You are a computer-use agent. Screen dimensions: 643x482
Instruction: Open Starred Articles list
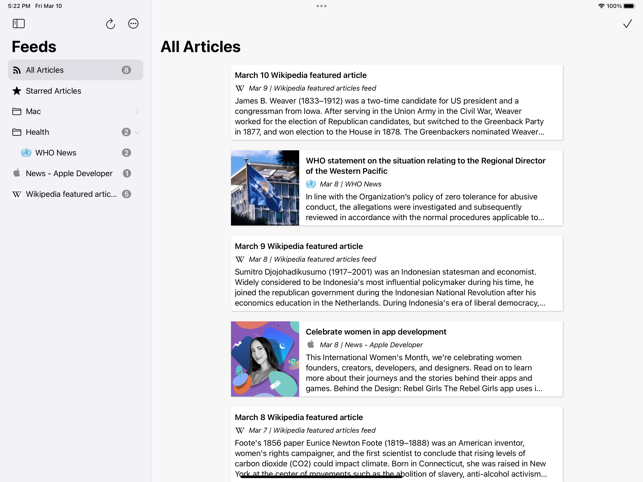(75, 91)
